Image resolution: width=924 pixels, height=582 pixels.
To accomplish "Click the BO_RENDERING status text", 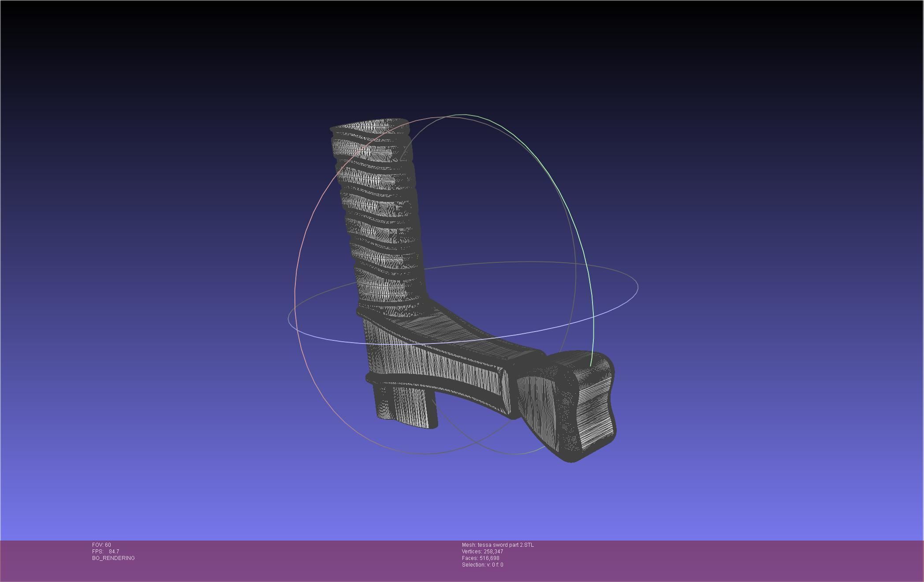I will point(113,558).
